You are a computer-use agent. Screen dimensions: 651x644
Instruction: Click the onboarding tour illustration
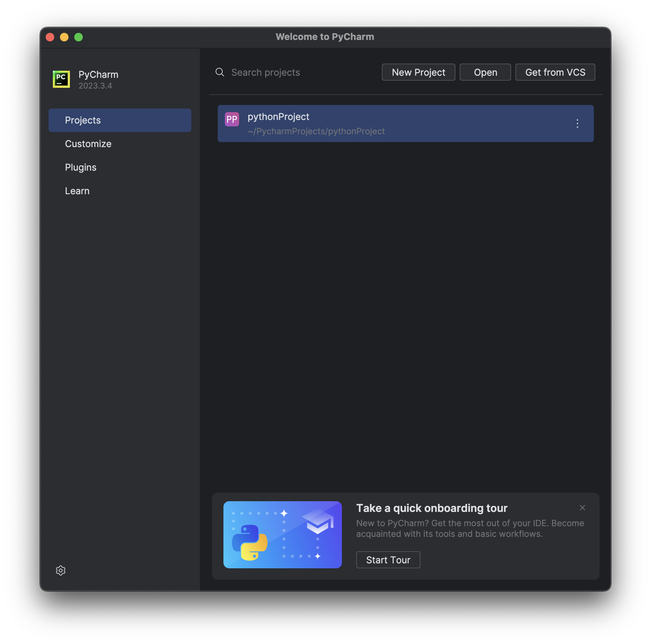[282, 534]
